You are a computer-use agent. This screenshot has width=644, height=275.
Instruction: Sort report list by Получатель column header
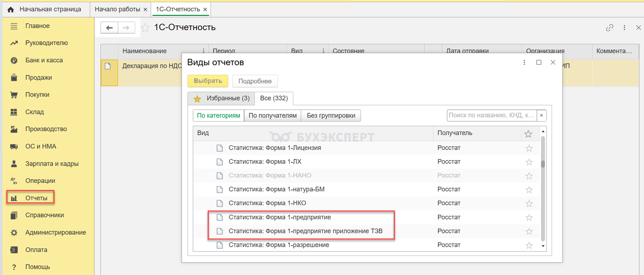coord(477,133)
